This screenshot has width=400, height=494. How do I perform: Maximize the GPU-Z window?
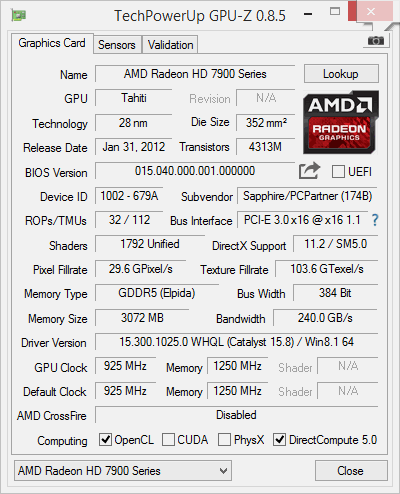335,12
